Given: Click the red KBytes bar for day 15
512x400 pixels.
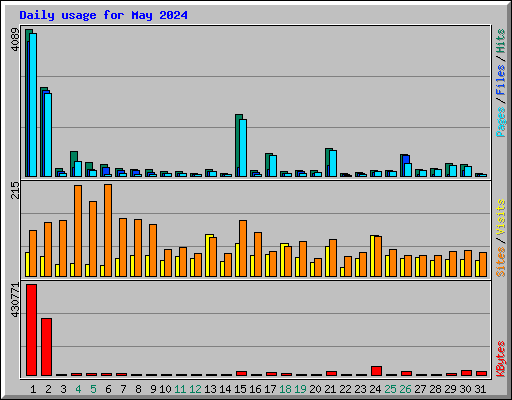Looking at the screenshot, I should pyautogui.click(x=241, y=373).
